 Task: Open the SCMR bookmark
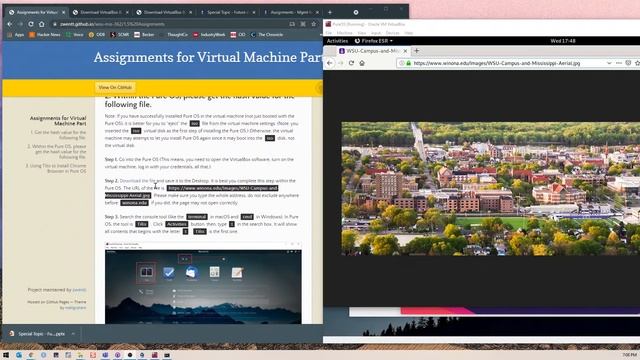[x=120, y=35]
